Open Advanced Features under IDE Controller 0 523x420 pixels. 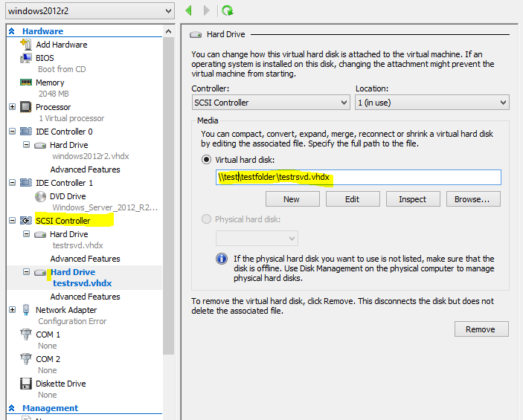(x=85, y=169)
